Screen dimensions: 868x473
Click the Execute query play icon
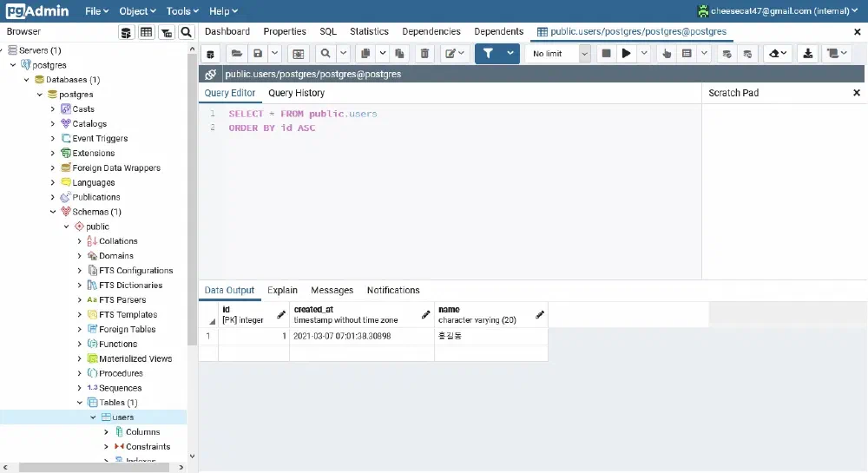pos(626,54)
